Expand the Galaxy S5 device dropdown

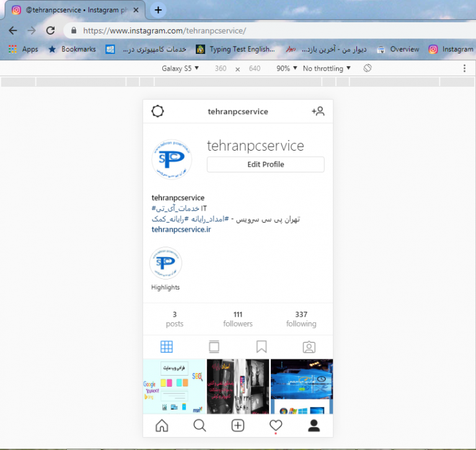(180, 68)
